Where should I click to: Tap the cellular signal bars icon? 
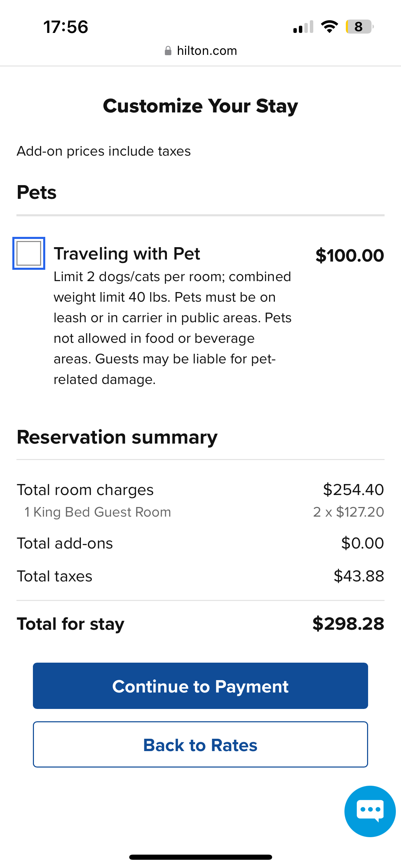coord(303,27)
